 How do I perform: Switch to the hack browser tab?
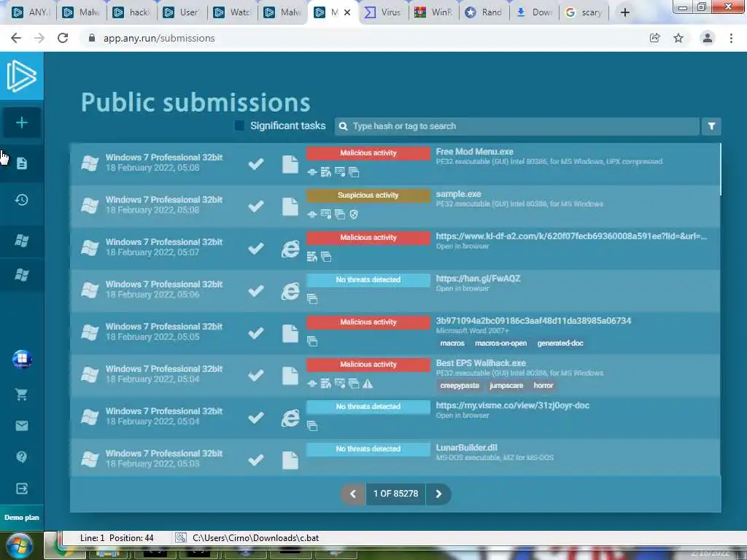(132, 12)
